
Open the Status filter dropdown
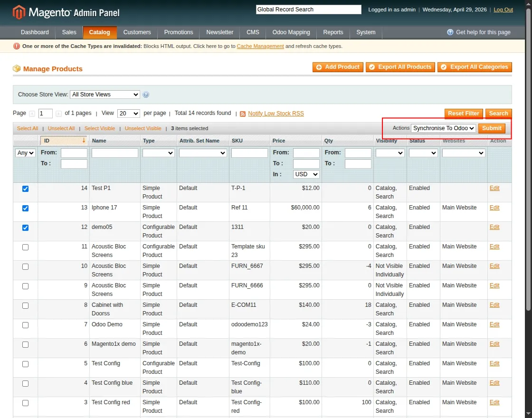(423, 153)
